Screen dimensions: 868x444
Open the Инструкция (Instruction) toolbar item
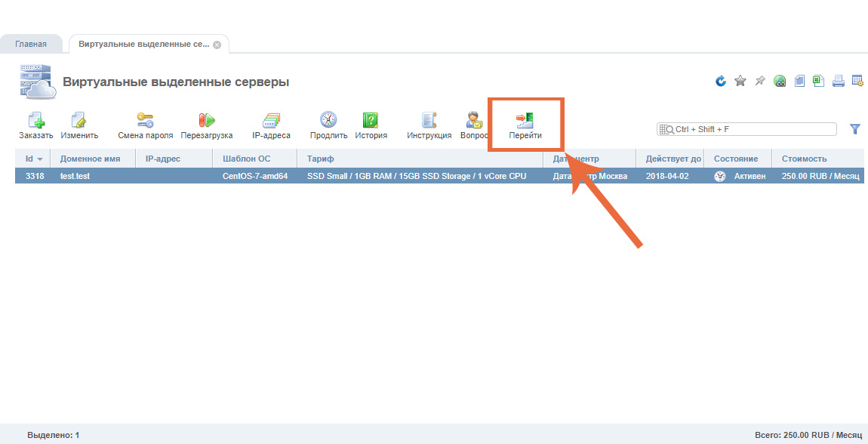pyautogui.click(x=429, y=120)
